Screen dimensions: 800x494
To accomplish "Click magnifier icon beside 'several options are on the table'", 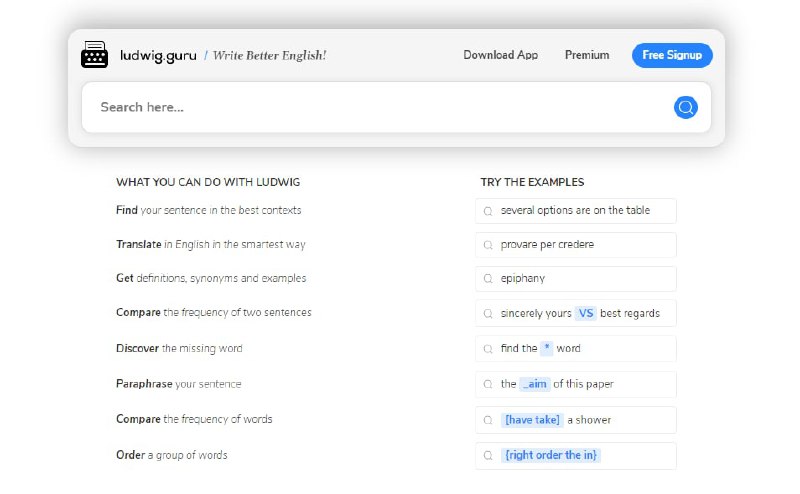I will (488, 211).
